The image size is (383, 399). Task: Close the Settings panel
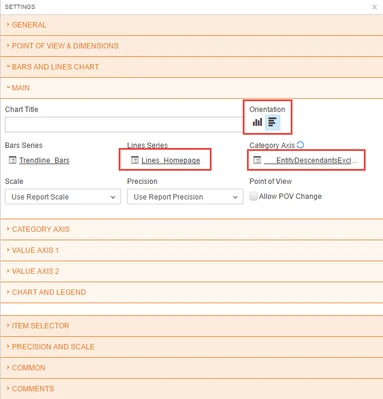coord(374,7)
